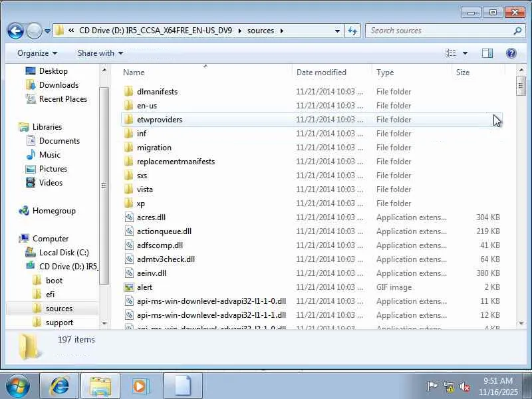The width and height of the screenshot is (532, 399).
Task: Select the admtv3check.dll file name
Action: pos(166,259)
